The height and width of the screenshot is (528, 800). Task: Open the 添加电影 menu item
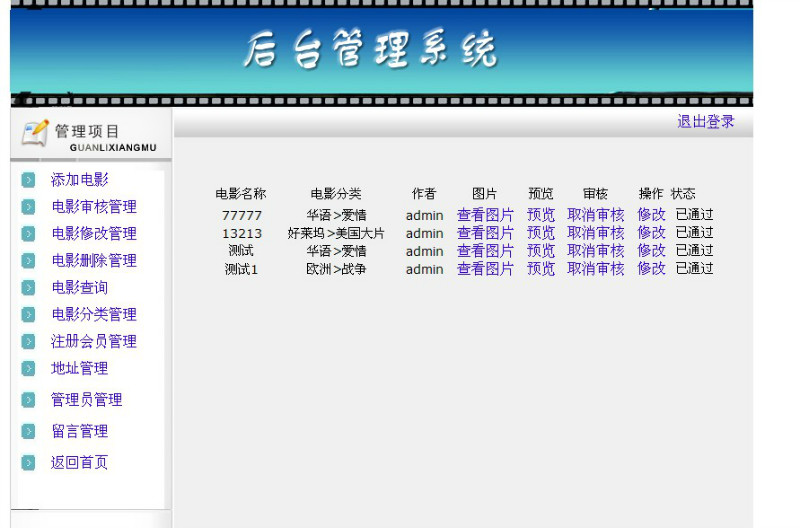coord(80,180)
